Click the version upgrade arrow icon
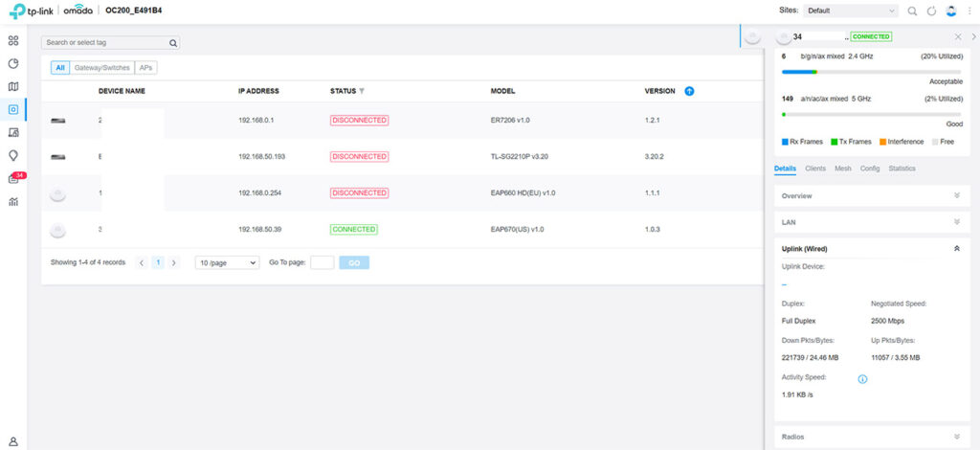Viewport: 980px width, 450px height. pyautogui.click(x=689, y=91)
